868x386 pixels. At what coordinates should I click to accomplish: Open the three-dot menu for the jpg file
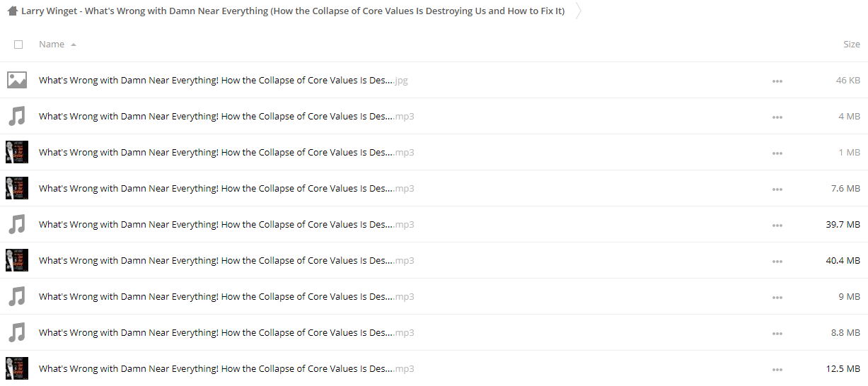pyautogui.click(x=777, y=81)
